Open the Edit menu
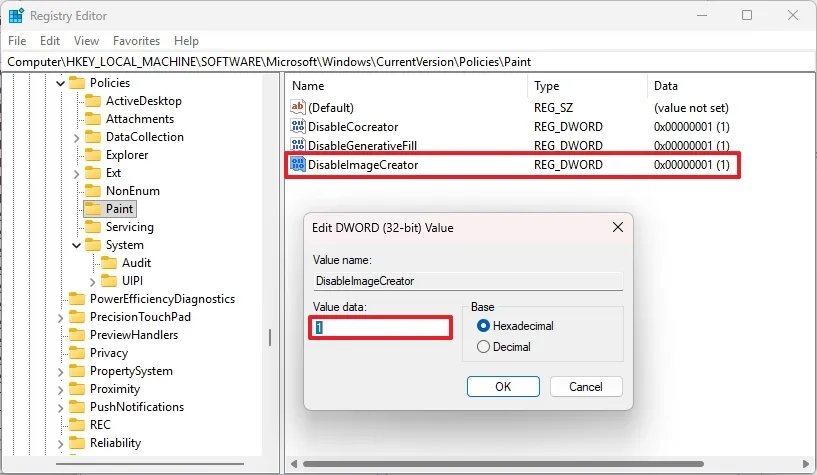This screenshot has width=817, height=475. point(50,41)
